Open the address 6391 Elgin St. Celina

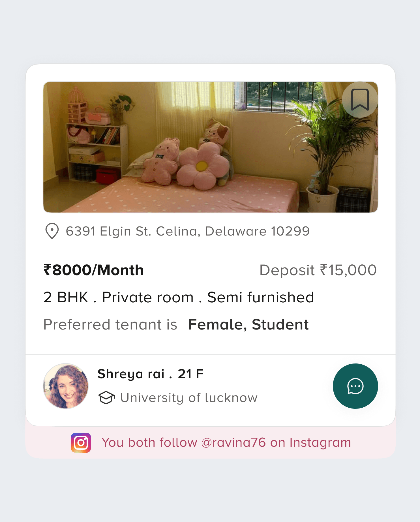[x=188, y=231]
